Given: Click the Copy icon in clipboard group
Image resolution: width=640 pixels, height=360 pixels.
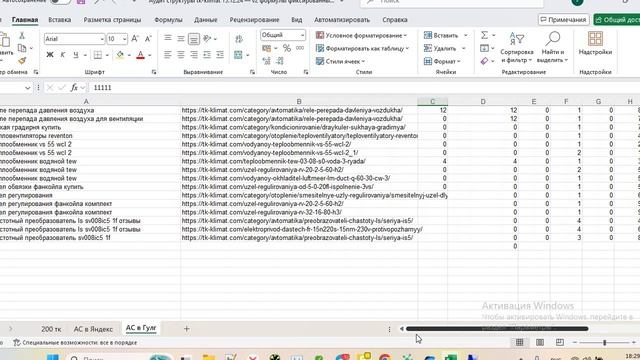Looking at the screenshot, I should pos(22,48).
